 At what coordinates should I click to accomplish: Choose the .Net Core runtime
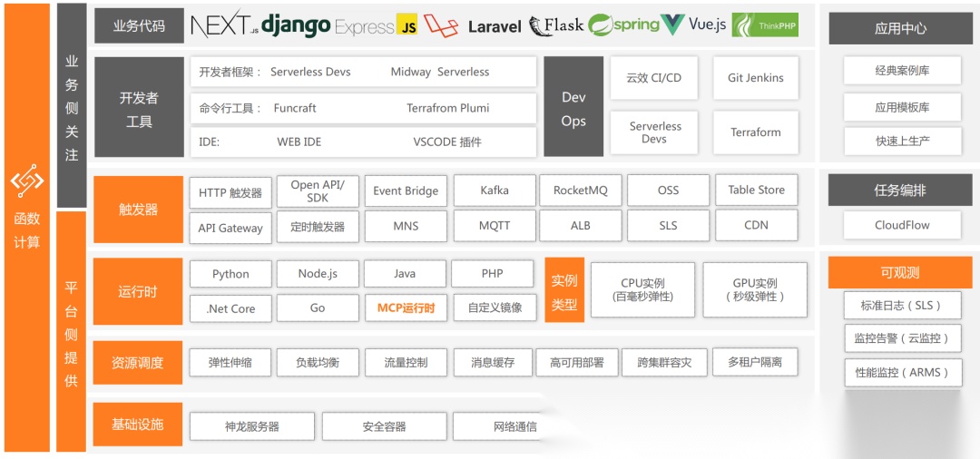(x=230, y=308)
